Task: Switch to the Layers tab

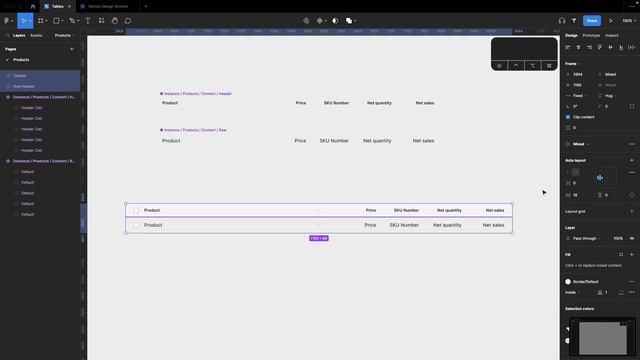Action: click(x=19, y=36)
